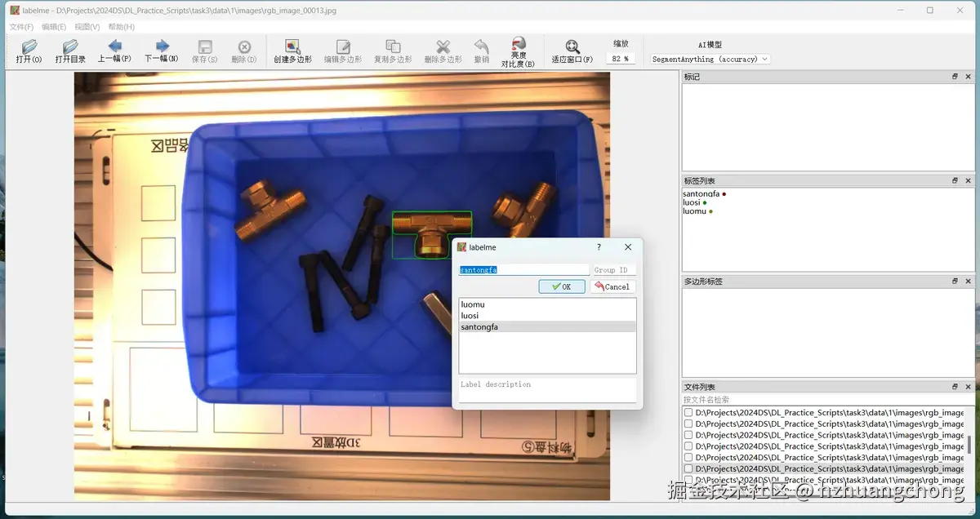980x519 pixels.
Task: Close the 多边形标签 panel
Action: 969,281
